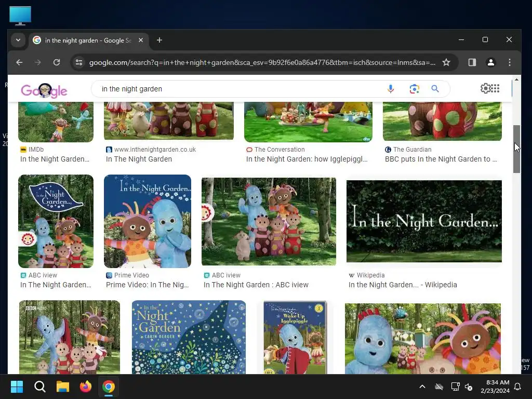Image resolution: width=532 pixels, height=399 pixels.
Task: Click scrollbar up arrow
Action: pos(516,79)
